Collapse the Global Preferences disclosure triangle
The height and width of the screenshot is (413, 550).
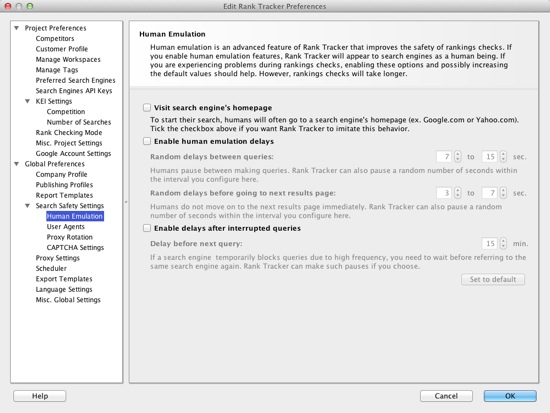pyautogui.click(x=16, y=164)
